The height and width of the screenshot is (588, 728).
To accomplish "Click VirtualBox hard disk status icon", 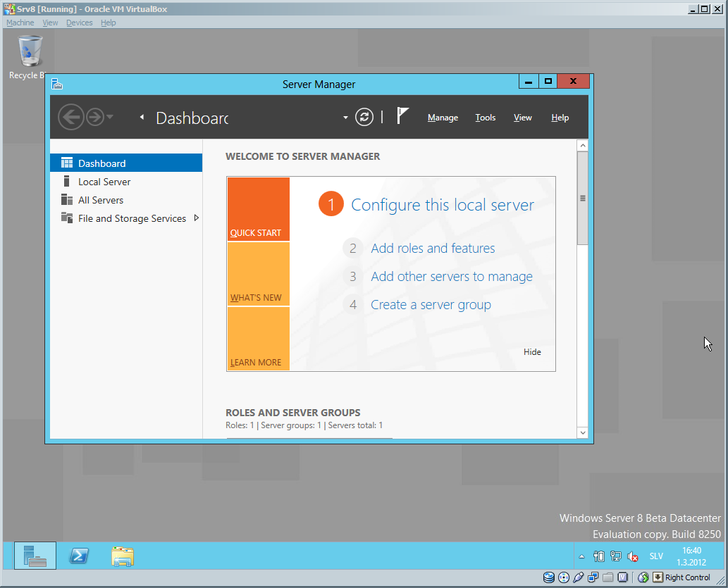I will coord(549,577).
